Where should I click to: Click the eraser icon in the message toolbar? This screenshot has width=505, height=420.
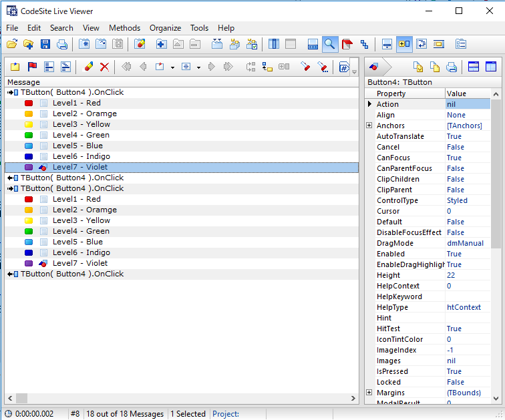click(88, 67)
